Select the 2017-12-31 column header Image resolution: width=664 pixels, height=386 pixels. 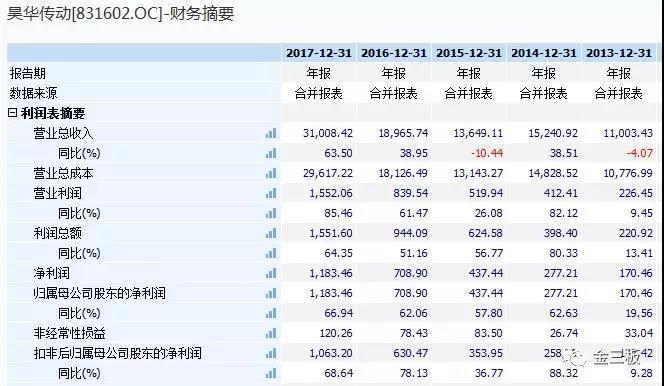[319, 53]
